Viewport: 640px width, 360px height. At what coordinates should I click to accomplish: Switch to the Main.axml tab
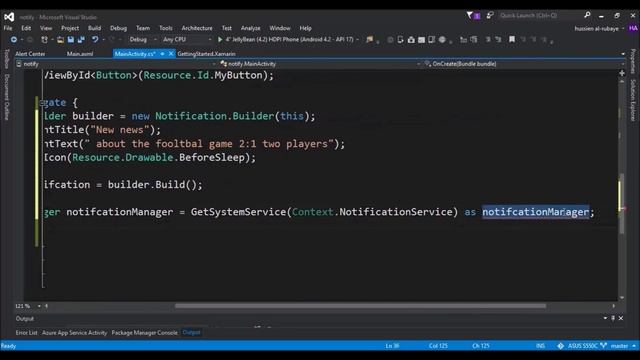click(x=80, y=54)
